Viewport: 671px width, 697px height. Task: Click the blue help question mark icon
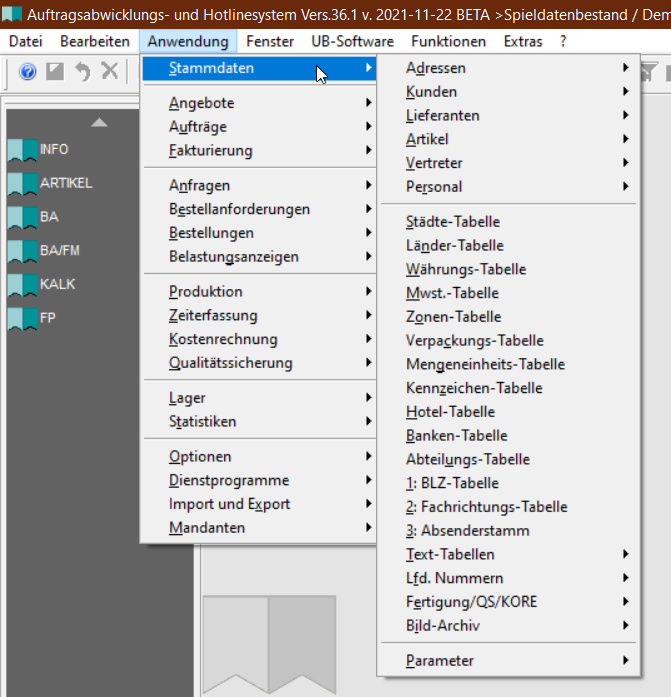28,71
